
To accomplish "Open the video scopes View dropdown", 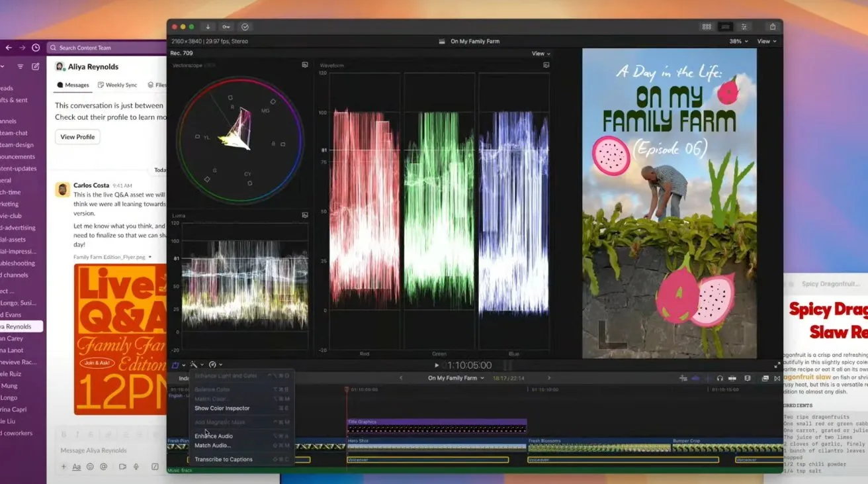I will click(541, 54).
